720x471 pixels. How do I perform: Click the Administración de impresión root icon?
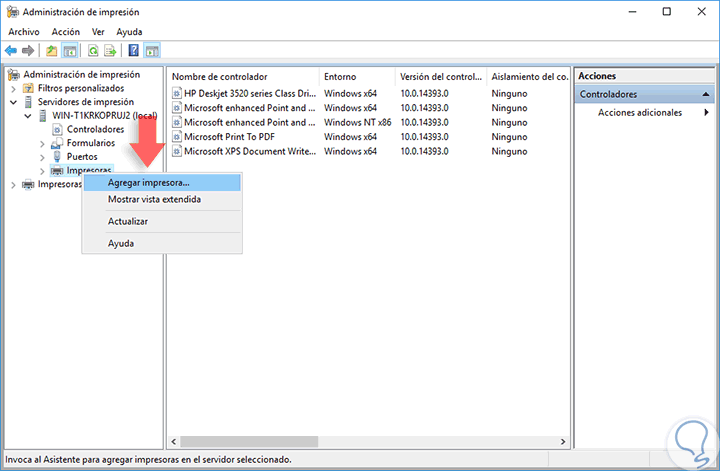pyautogui.click(x=14, y=74)
